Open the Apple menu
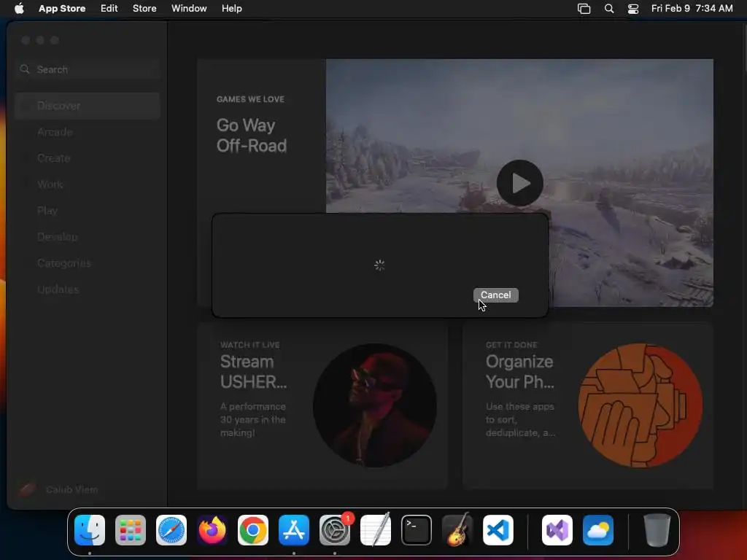 coord(19,9)
